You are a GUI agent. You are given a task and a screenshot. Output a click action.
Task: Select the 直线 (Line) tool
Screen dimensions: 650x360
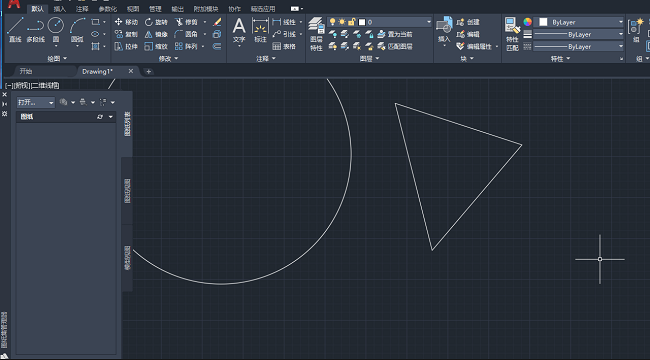[x=15, y=30]
